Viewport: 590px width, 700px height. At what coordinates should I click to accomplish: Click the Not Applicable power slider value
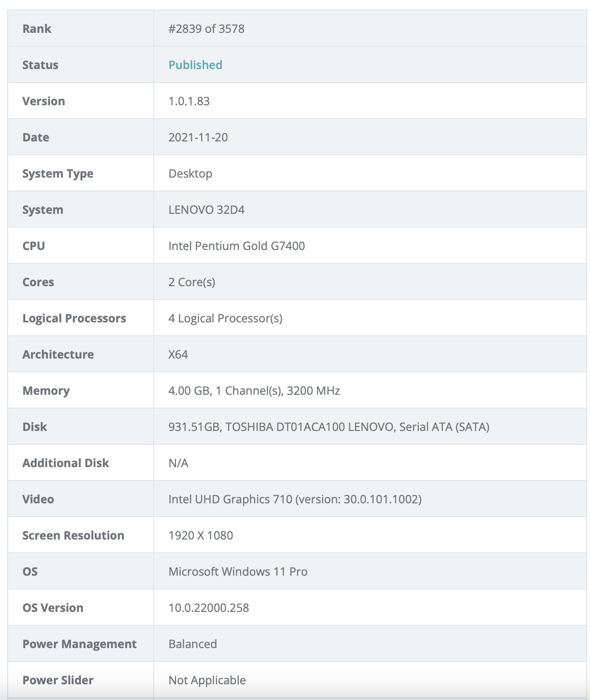[207, 680]
